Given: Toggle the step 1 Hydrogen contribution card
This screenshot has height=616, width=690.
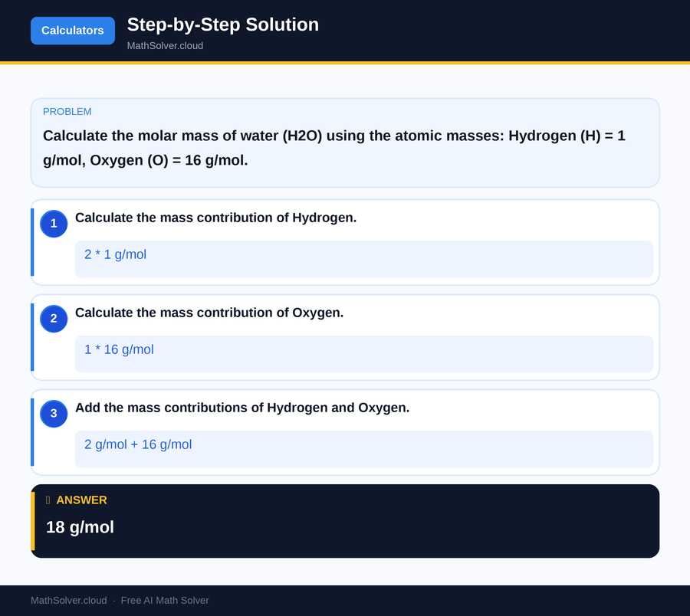Looking at the screenshot, I should [x=345, y=241].
